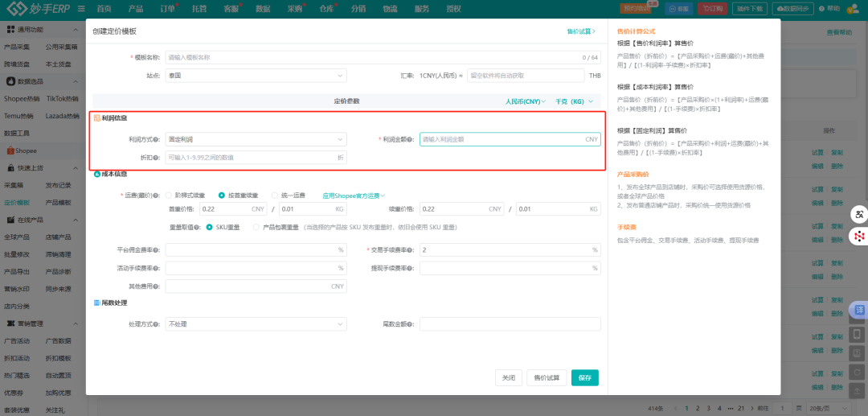868x416 pixels.
Task: Click the 保存 save button
Action: [x=584, y=377]
